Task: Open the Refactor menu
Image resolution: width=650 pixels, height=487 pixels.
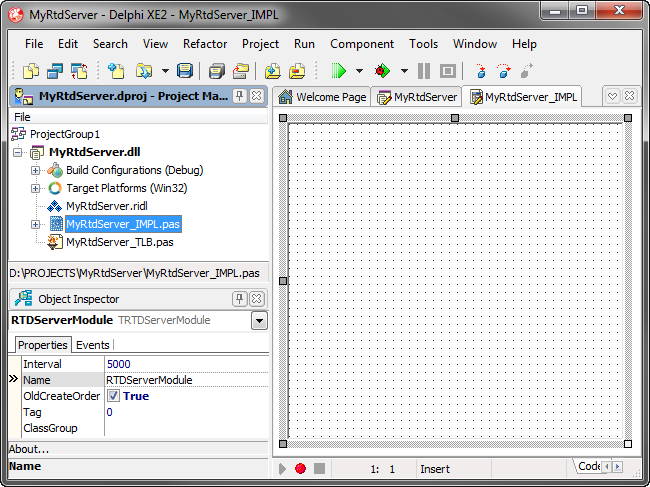Action: point(205,44)
